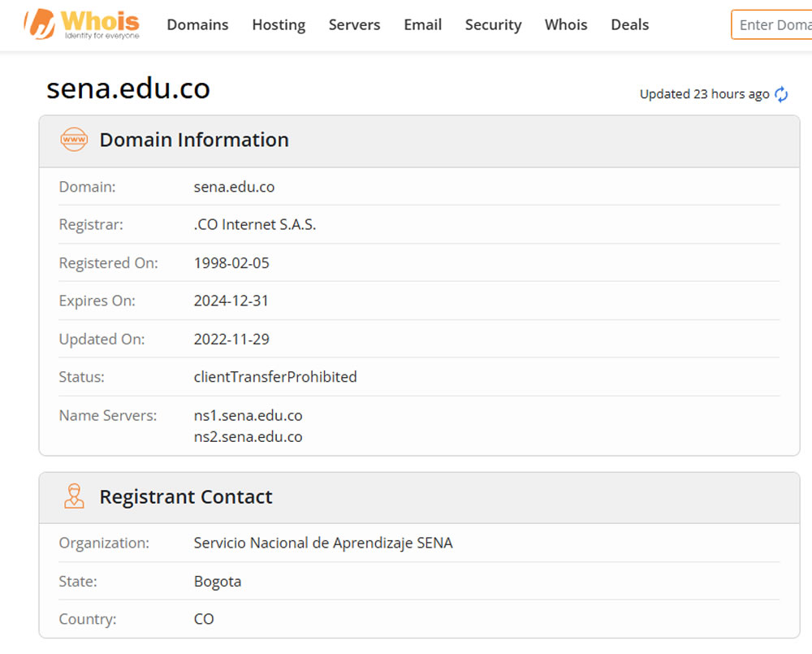
Task: Click the 'Updated On:' label
Action: 101,340
